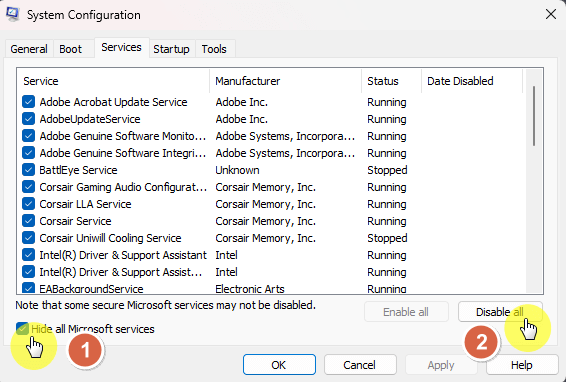The height and width of the screenshot is (382, 566).
Task: Uncheck the EABackgroundService checkbox
Action: [x=29, y=288]
